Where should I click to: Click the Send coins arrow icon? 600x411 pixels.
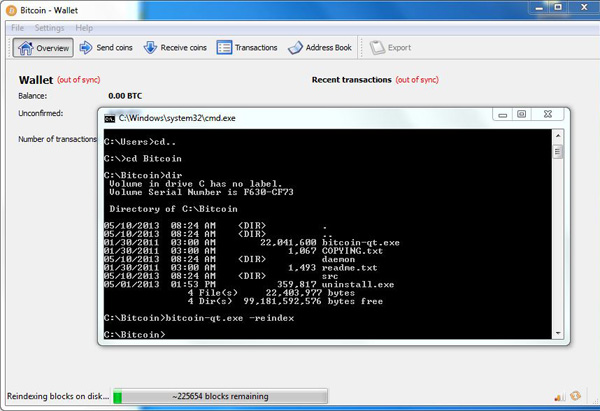86,48
